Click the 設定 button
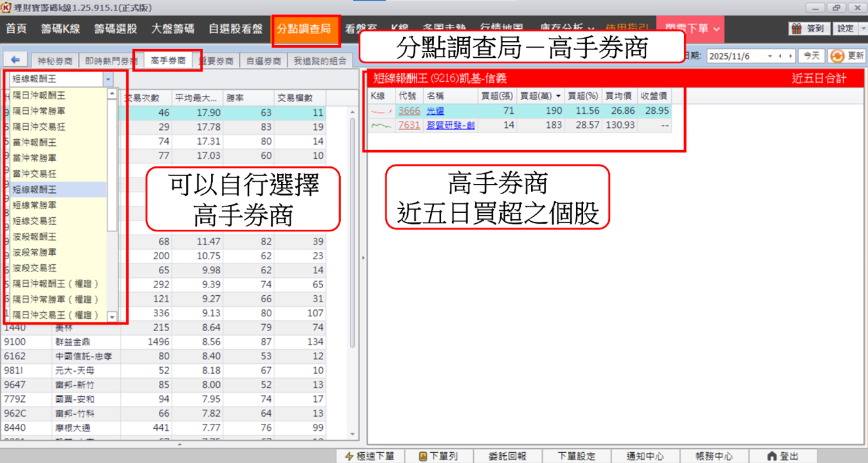The image size is (868, 463). point(846,28)
